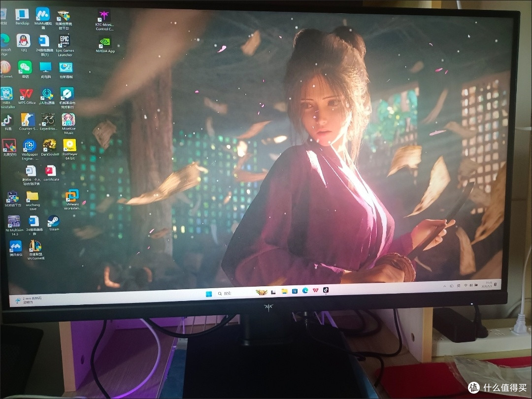Click the Windows Start button

209,294
